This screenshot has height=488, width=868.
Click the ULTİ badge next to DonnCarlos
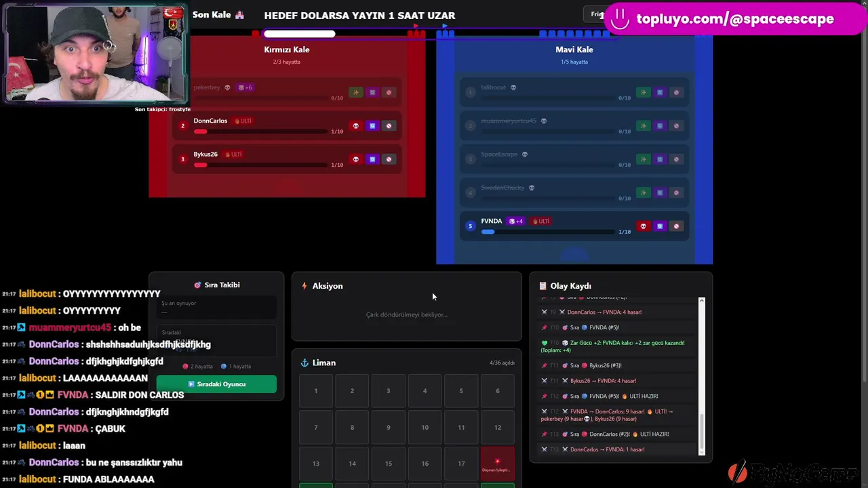tap(243, 121)
